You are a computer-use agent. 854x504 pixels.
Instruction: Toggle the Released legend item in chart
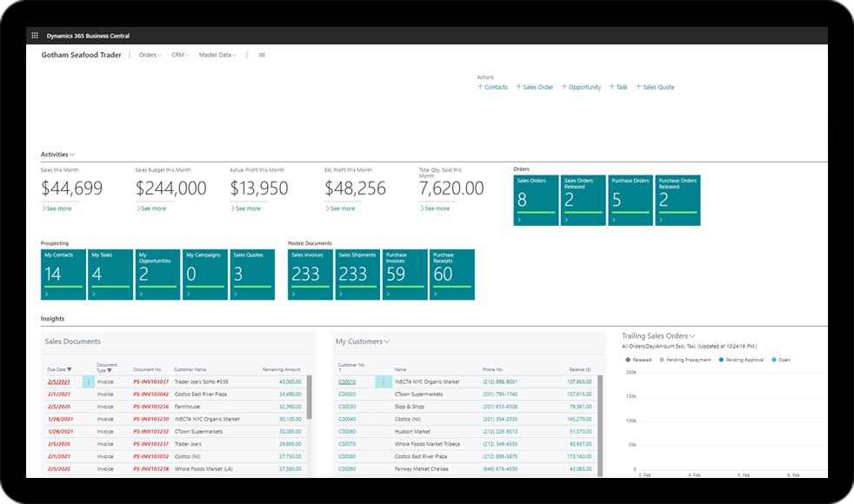point(642,359)
